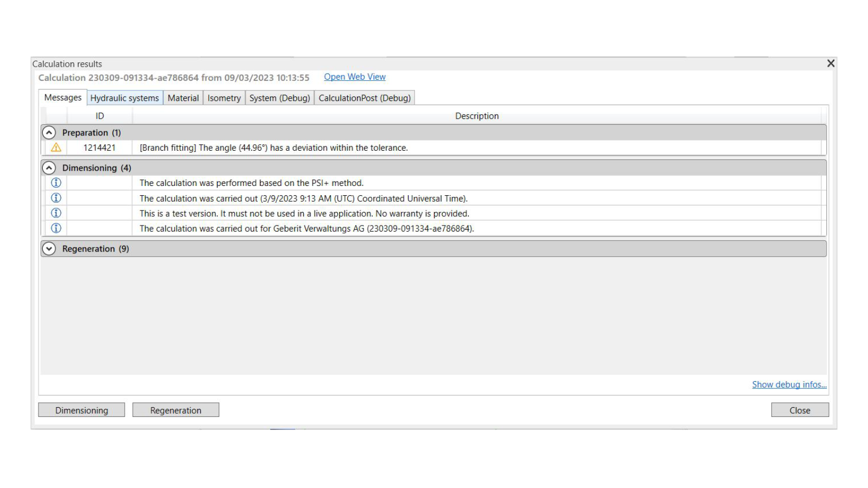Open Web View link
Image resolution: width=868 pixels, height=488 pixels.
[x=355, y=77]
